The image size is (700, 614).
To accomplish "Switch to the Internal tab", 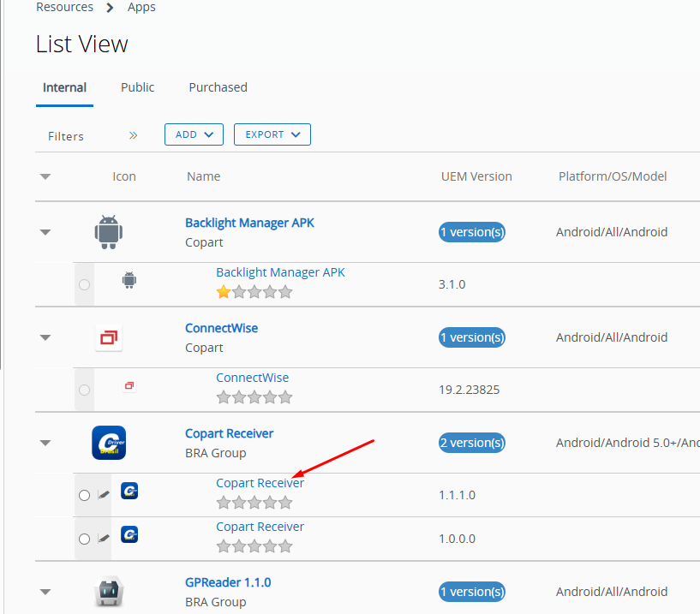I will point(65,87).
